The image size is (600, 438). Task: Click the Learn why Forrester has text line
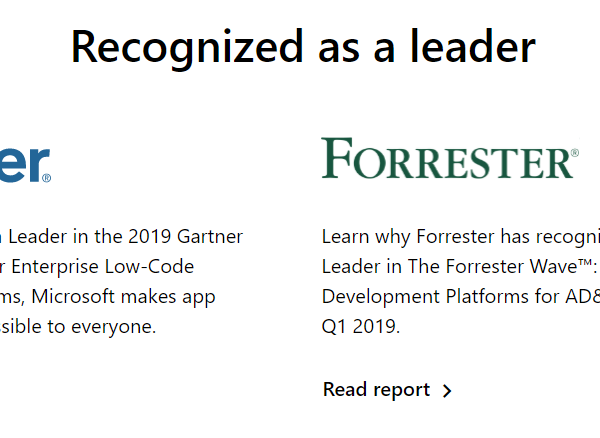click(x=461, y=237)
